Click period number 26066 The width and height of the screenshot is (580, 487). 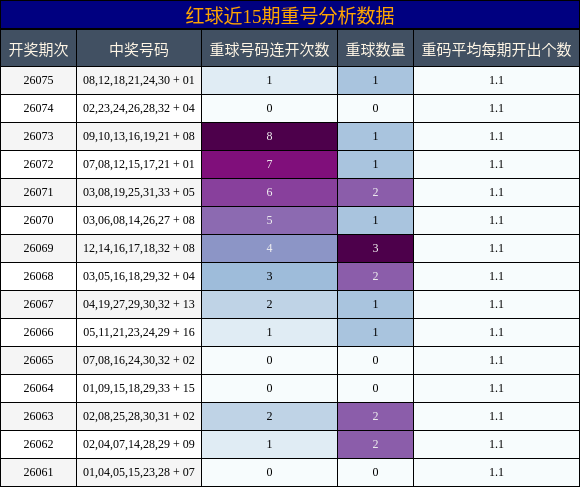click(38, 332)
